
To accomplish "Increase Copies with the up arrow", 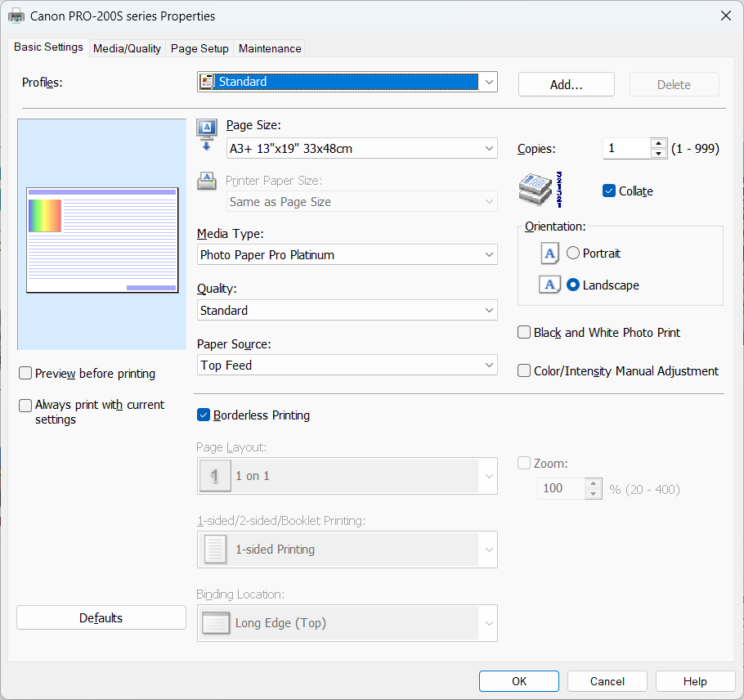I will 659,144.
